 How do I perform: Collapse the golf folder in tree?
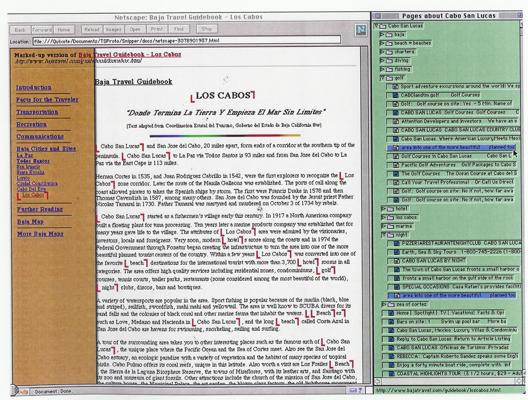(382, 78)
